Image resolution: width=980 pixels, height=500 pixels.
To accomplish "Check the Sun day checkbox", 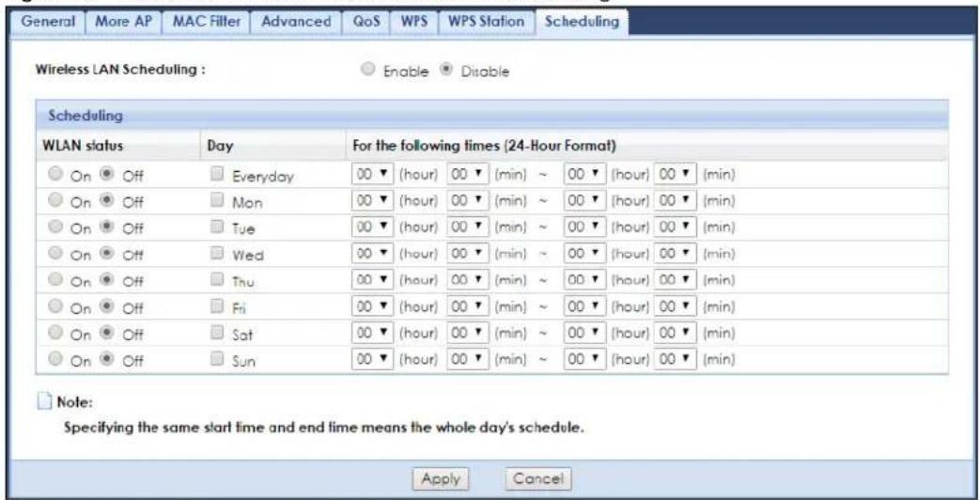I will tap(216, 359).
